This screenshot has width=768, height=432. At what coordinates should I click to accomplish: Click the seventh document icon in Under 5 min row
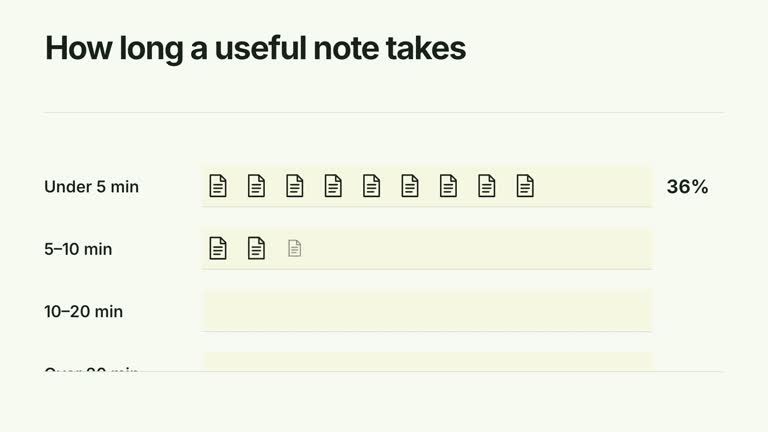(448, 186)
